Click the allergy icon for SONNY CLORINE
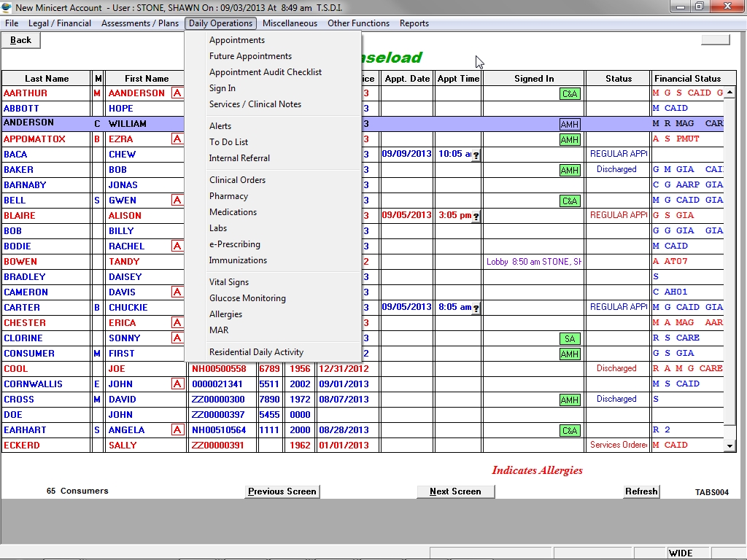This screenshot has width=747, height=560. [x=177, y=338]
